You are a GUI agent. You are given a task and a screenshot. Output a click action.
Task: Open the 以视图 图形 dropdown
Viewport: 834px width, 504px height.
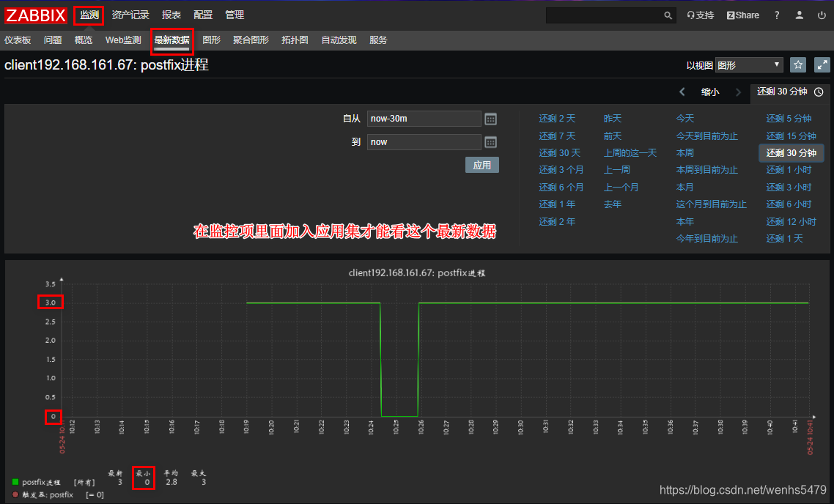click(750, 65)
